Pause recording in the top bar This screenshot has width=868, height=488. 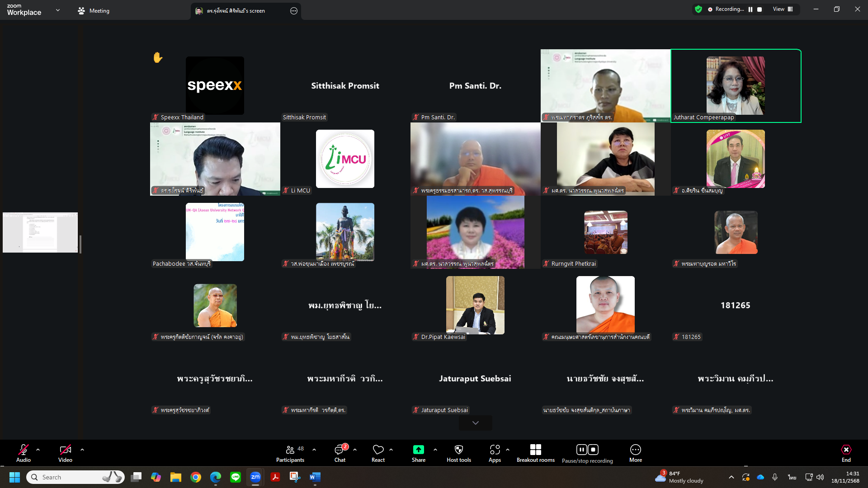pyautogui.click(x=750, y=9)
